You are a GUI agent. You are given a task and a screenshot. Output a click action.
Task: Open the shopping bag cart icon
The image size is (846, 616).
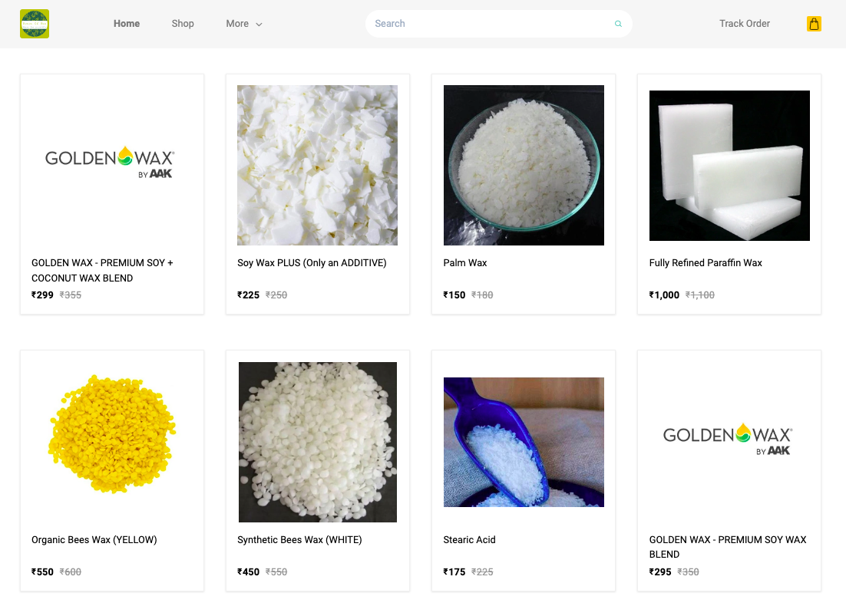pos(814,24)
